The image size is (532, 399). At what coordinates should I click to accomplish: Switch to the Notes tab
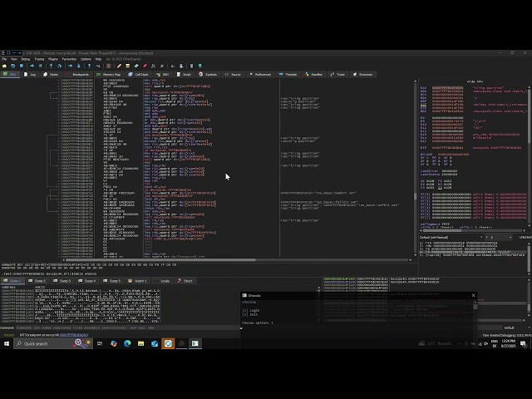tap(52, 74)
